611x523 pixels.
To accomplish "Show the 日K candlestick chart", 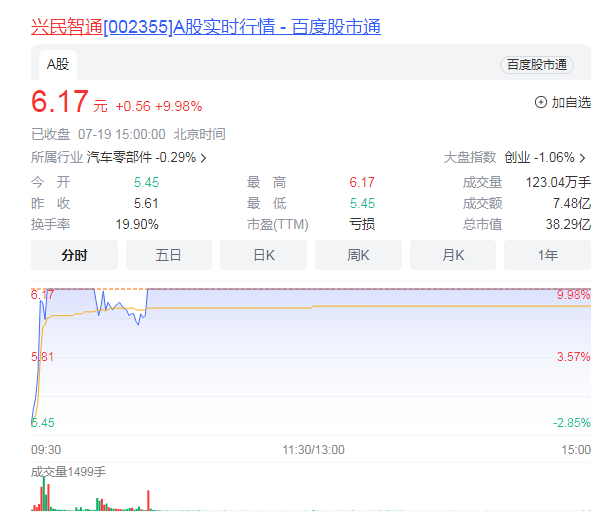I will pos(264,255).
